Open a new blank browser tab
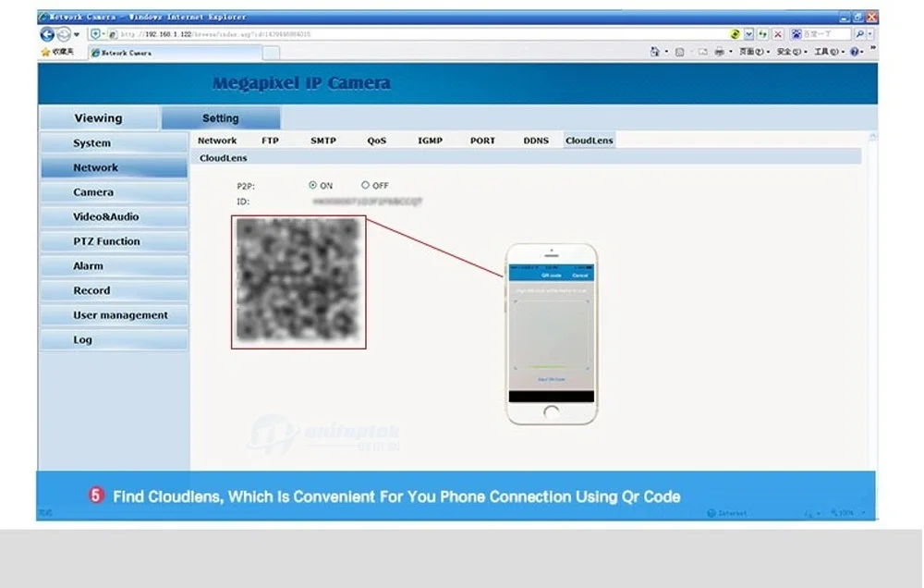The image size is (924, 588). point(271,54)
